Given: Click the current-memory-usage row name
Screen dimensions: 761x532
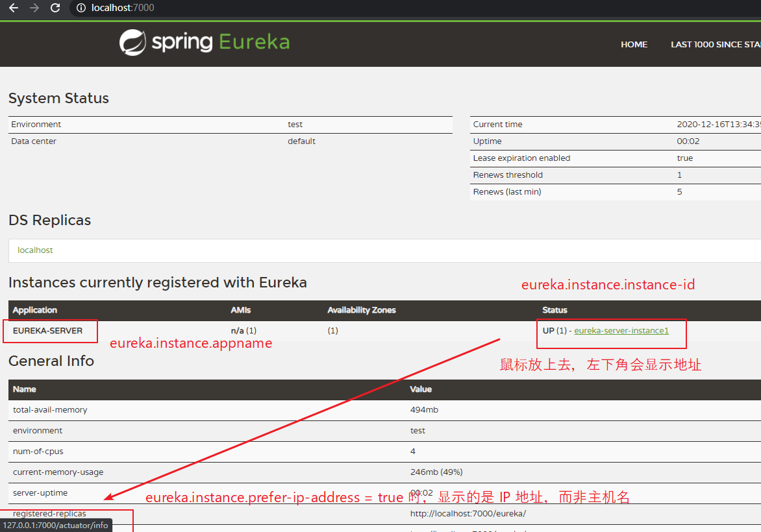Looking at the screenshot, I should click(58, 472).
